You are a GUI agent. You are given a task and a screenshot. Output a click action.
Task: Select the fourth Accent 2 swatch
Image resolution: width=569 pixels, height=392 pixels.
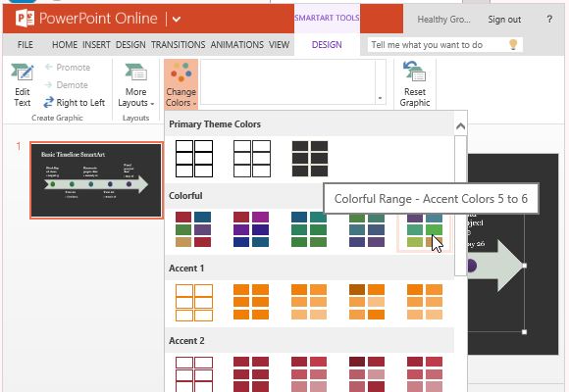(367, 374)
